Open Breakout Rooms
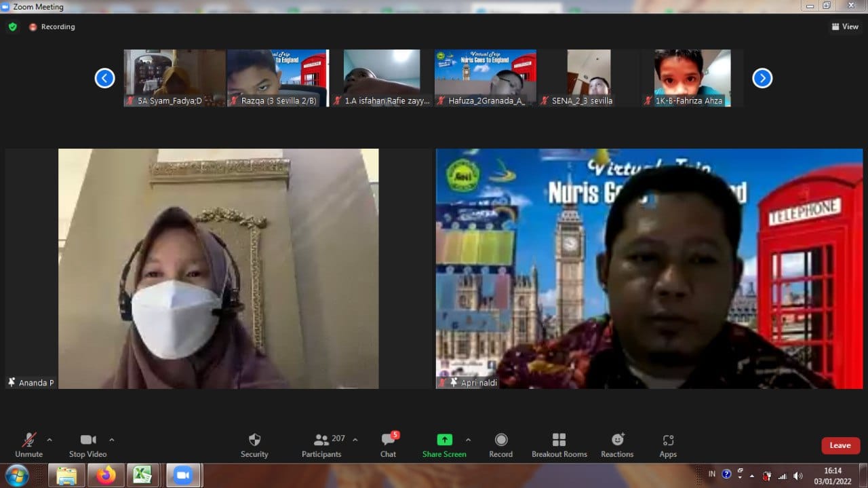 [559, 445]
